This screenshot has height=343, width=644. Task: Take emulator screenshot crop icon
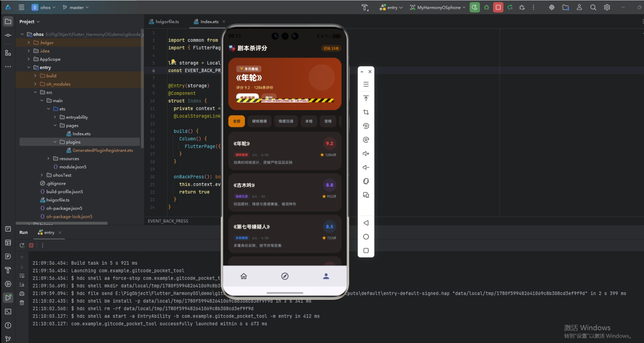point(366,112)
